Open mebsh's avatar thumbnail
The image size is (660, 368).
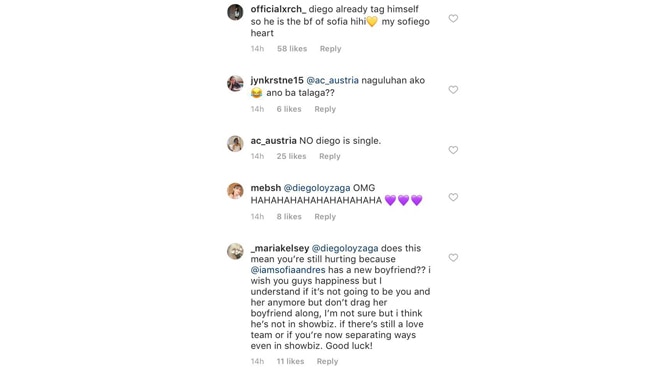point(235,191)
